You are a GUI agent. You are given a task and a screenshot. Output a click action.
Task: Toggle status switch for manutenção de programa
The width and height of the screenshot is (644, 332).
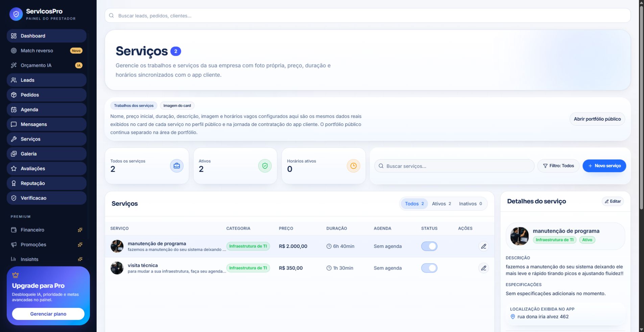point(429,246)
